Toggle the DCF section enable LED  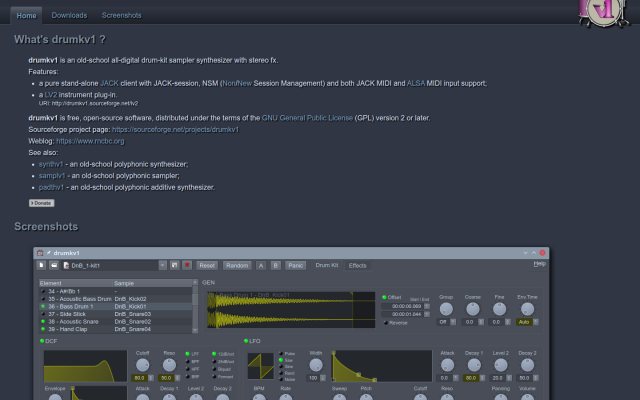[42, 341]
